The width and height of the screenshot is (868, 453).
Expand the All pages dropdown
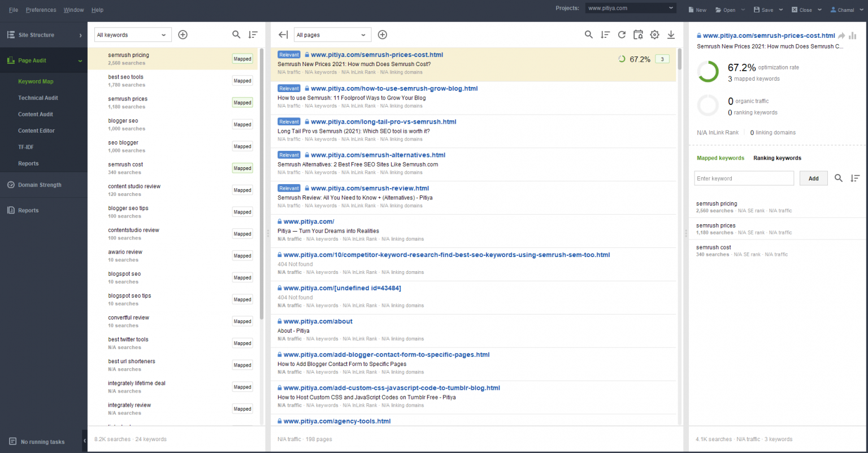[x=332, y=34]
